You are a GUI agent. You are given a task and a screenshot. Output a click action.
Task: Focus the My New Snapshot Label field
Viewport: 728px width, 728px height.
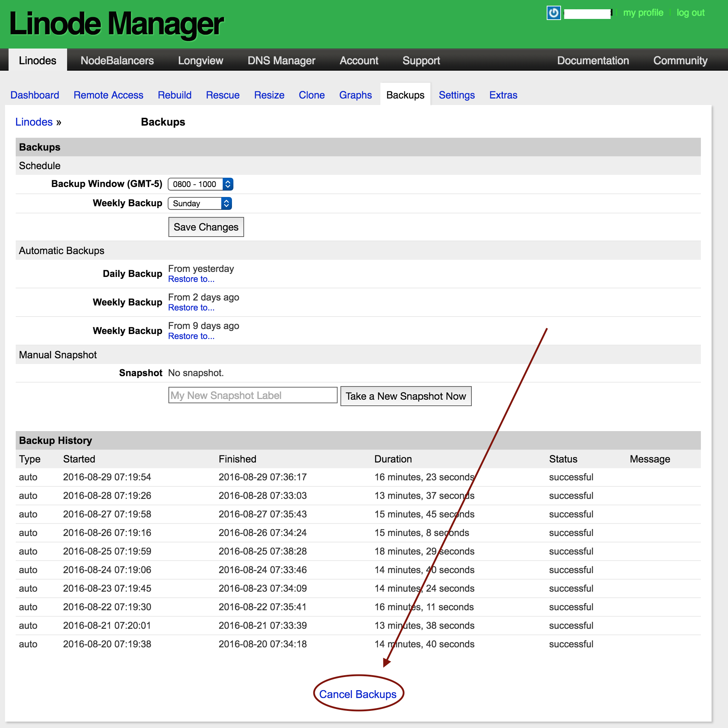[253, 395]
